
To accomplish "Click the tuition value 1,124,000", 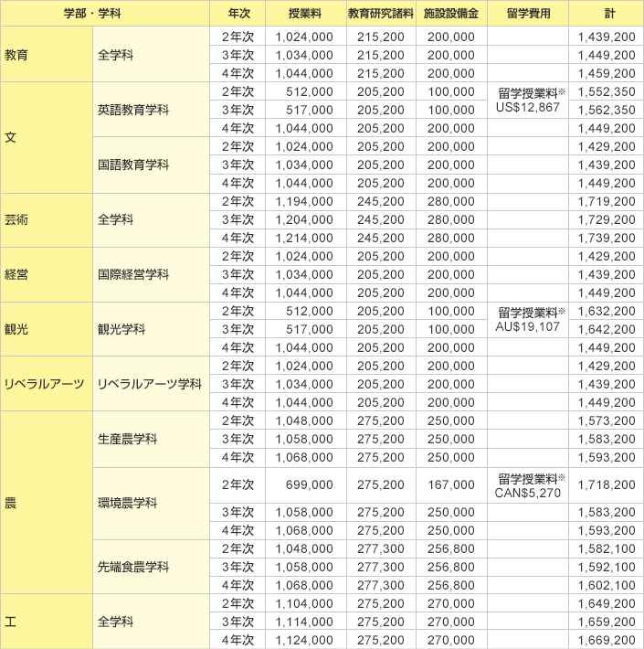I will coord(306,640).
